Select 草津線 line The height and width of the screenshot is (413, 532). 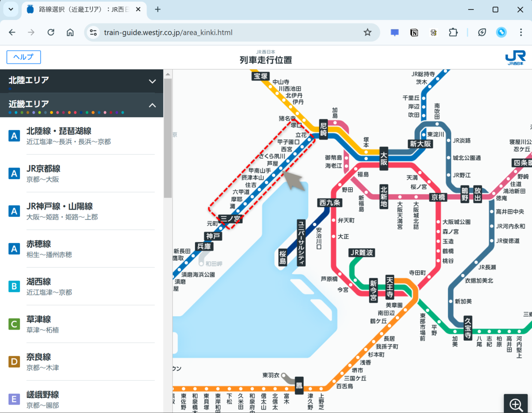[82, 324]
